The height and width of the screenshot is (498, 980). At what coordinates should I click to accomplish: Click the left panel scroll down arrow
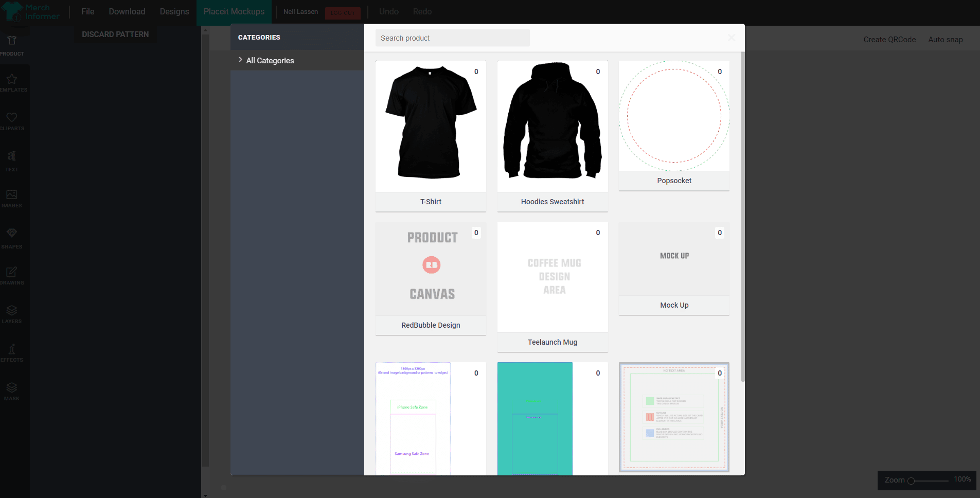click(205, 495)
